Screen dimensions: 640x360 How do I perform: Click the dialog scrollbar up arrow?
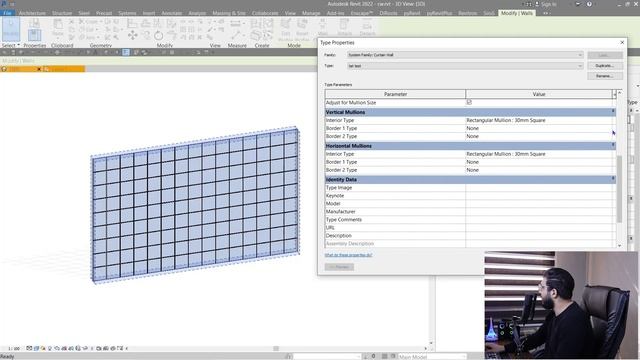tap(620, 93)
